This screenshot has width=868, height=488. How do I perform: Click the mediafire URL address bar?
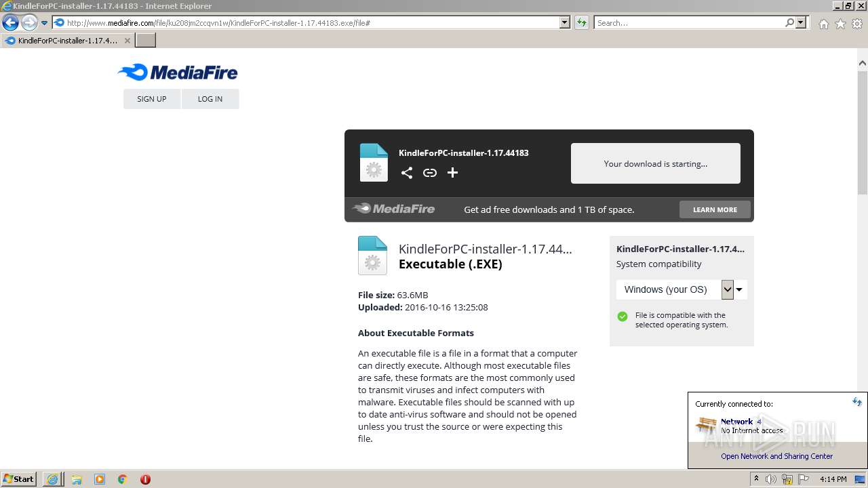(x=306, y=23)
